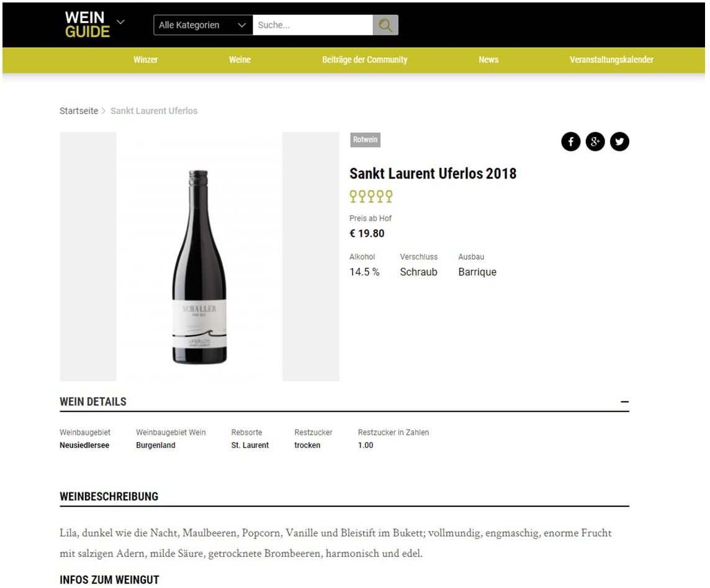The height and width of the screenshot is (588, 710).
Task: Open the News section
Action: pos(488,60)
